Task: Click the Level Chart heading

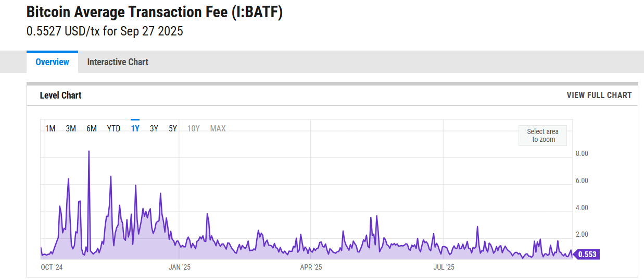Action: [61, 95]
